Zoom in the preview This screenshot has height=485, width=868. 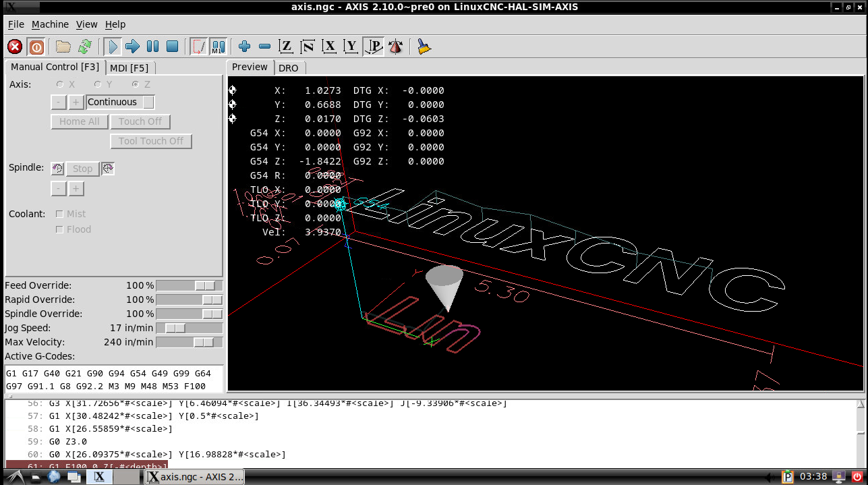click(244, 47)
